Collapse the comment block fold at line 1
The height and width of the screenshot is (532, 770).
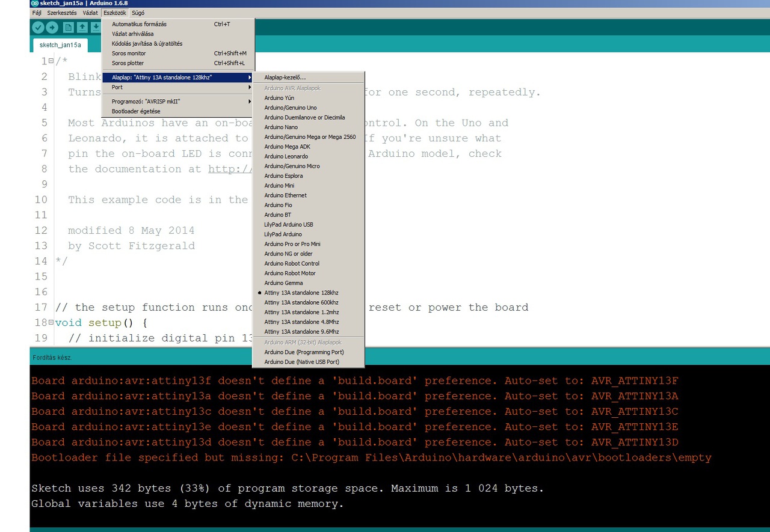tap(51, 61)
